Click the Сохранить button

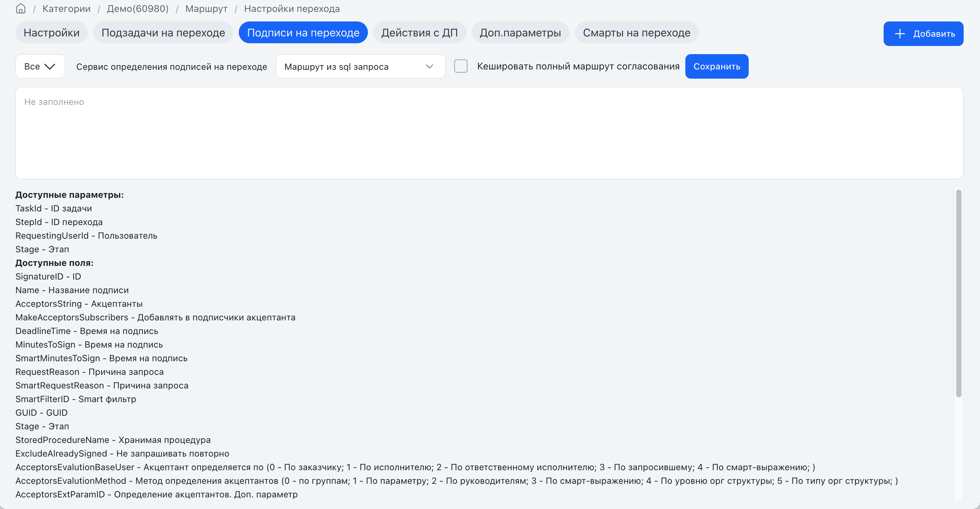click(717, 66)
